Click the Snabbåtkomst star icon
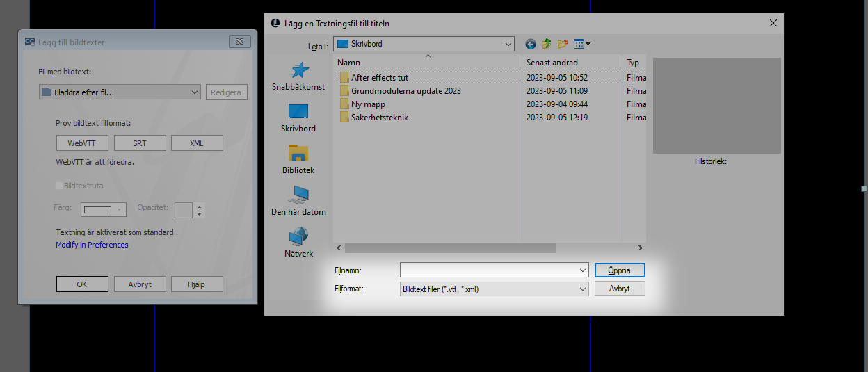 pyautogui.click(x=298, y=71)
